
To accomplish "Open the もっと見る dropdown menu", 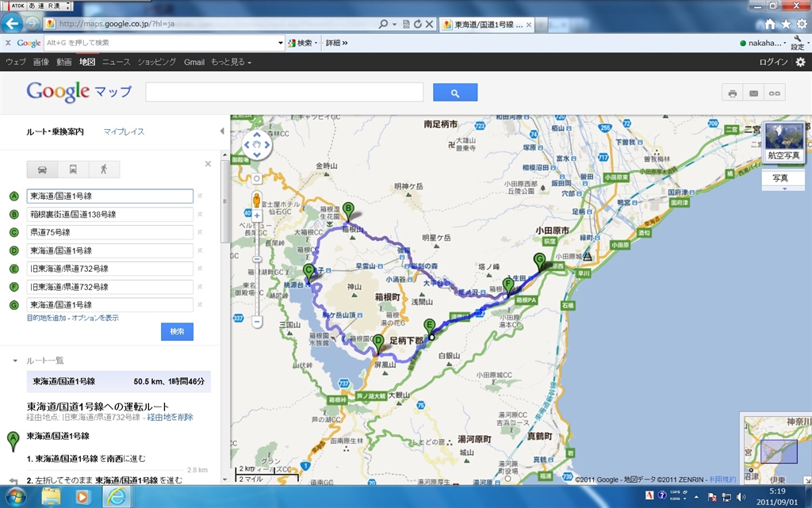I will (231, 62).
